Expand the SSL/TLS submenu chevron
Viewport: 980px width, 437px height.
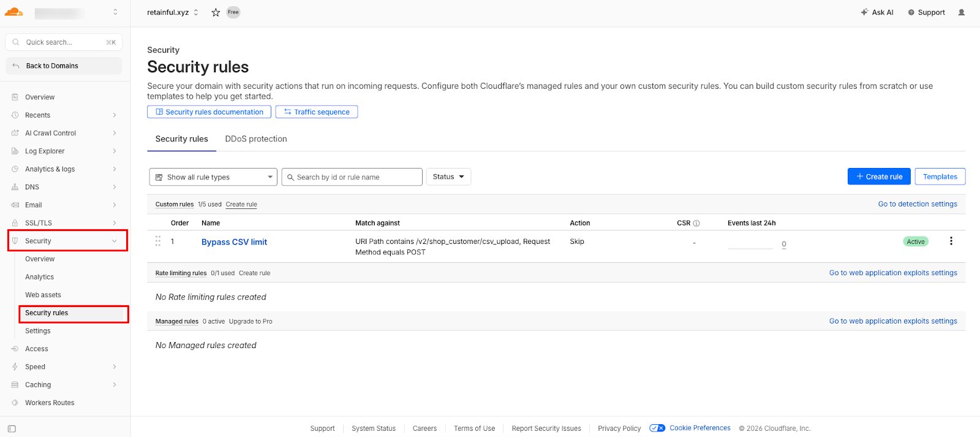[x=115, y=223]
